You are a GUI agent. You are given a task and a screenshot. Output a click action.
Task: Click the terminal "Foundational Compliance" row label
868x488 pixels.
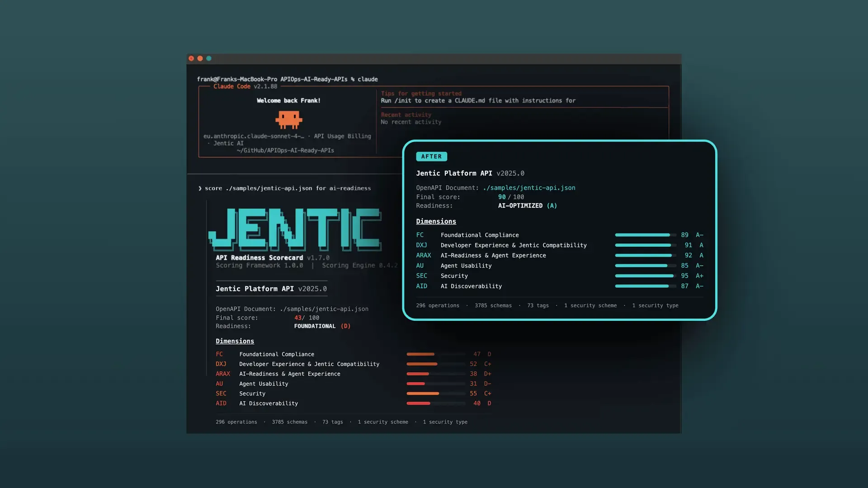pyautogui.click(x=277, y=354)
